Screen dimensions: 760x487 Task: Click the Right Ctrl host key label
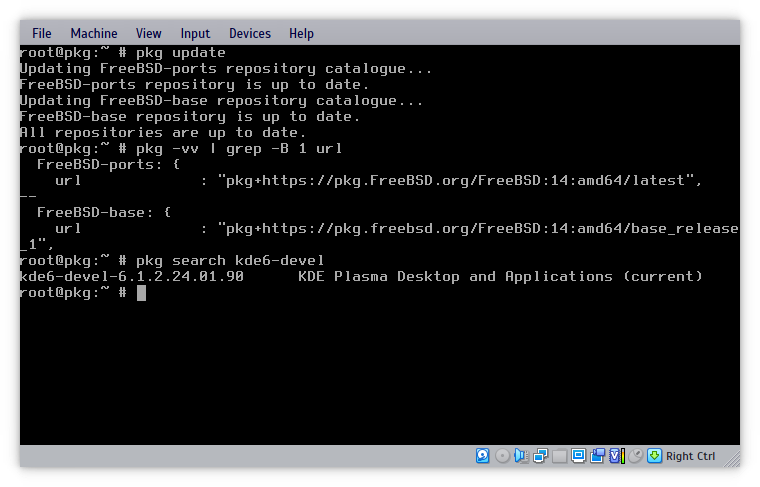tap(691, 456)
